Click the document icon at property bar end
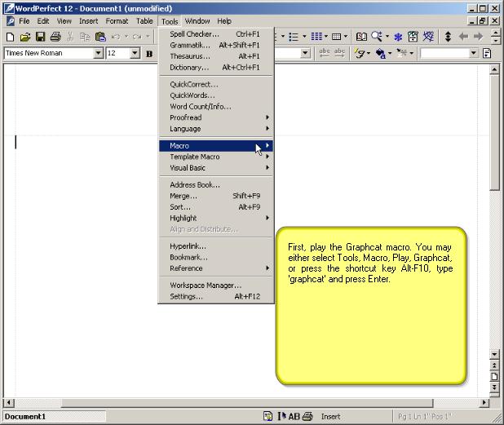The height and width of the screenshot is (425, 504). click(488, 53)
